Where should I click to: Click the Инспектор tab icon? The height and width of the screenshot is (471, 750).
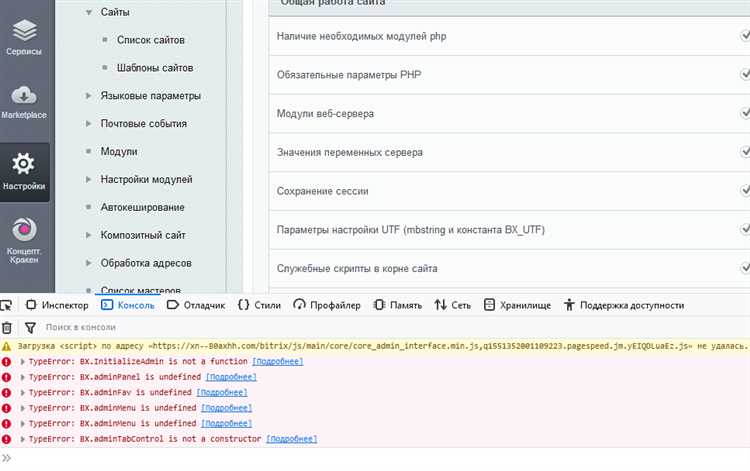(x=31, y=305)
